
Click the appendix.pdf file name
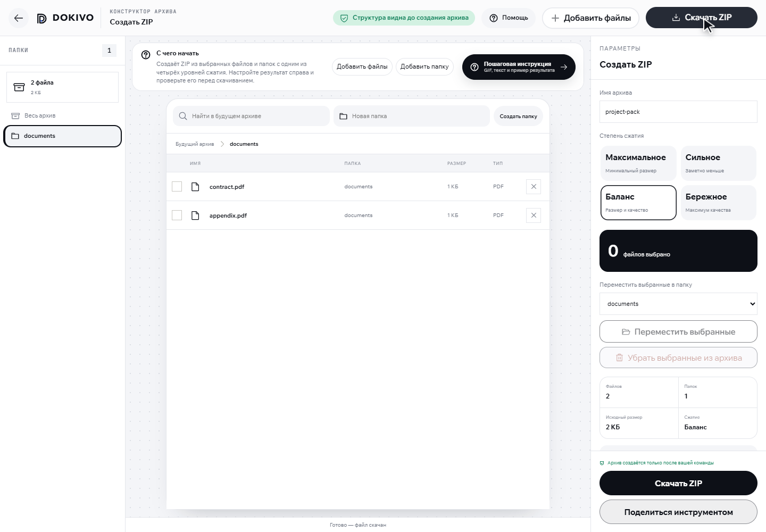coord(228,215)
